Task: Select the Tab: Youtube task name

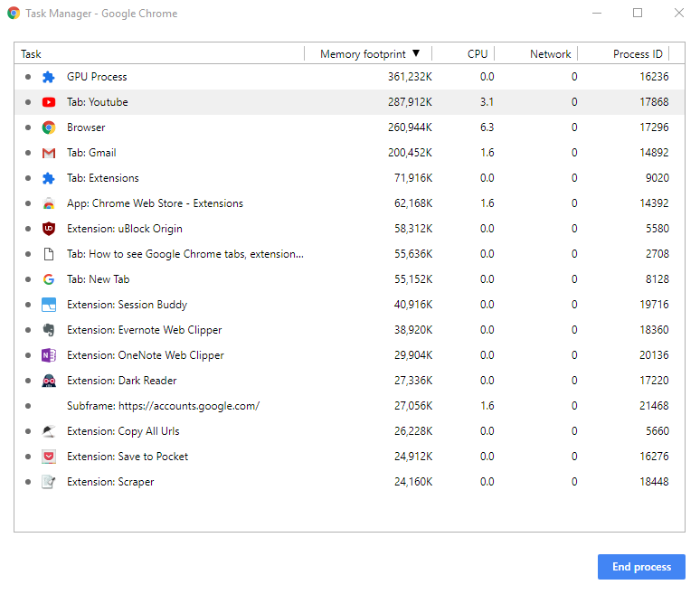Action: (x=98, y=102)
